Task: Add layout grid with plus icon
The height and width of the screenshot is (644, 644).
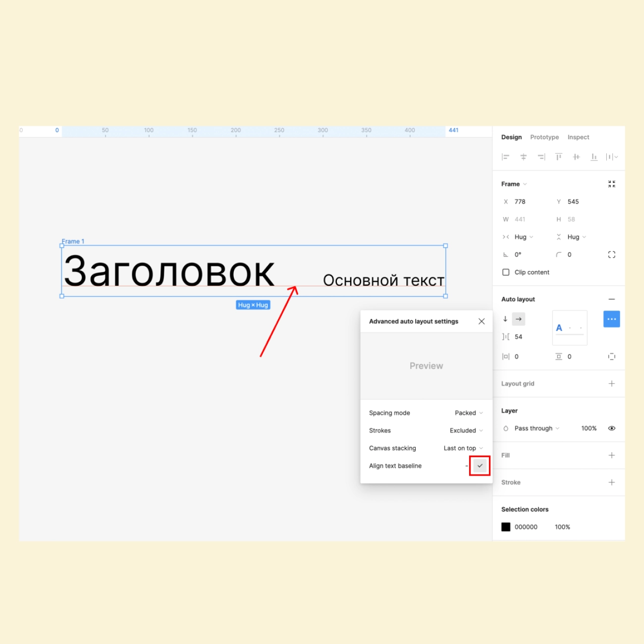Action: point(612,383)
